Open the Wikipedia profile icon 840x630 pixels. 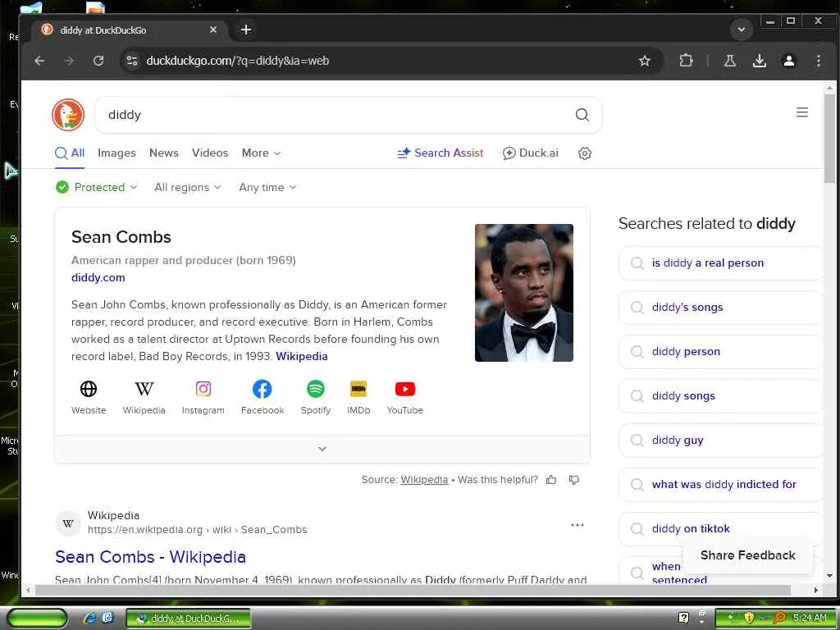[144, 389]
